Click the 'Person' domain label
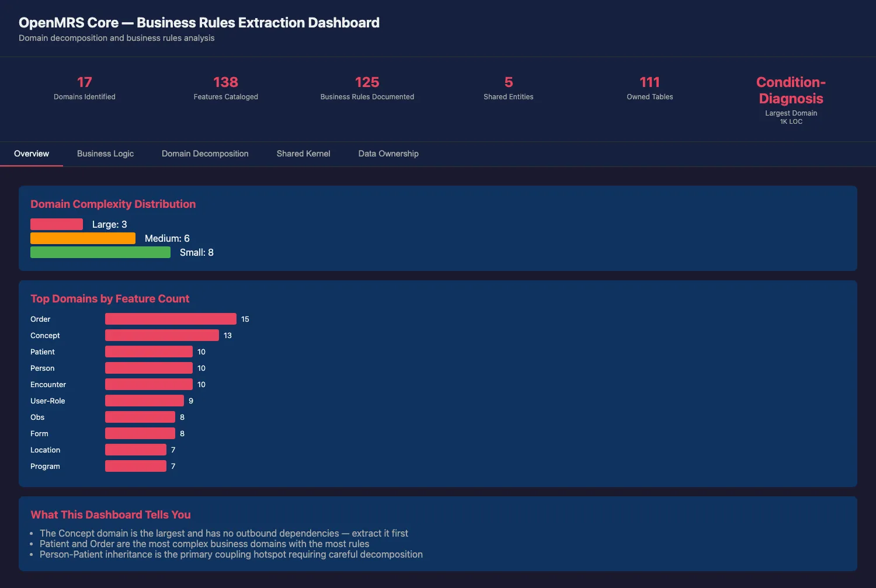The height and width of the screenshot is (588, 876). [x=42, y=368]
